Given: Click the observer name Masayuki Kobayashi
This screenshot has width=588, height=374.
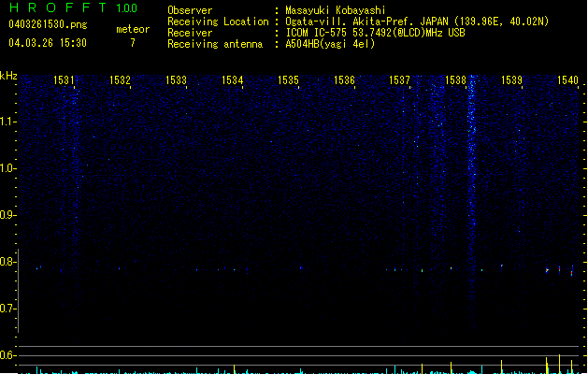Looking at the screenshot, I should (336, 10).
